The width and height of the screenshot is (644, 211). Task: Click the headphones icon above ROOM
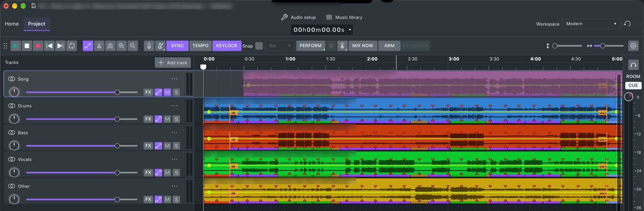[x=633, y=65]
